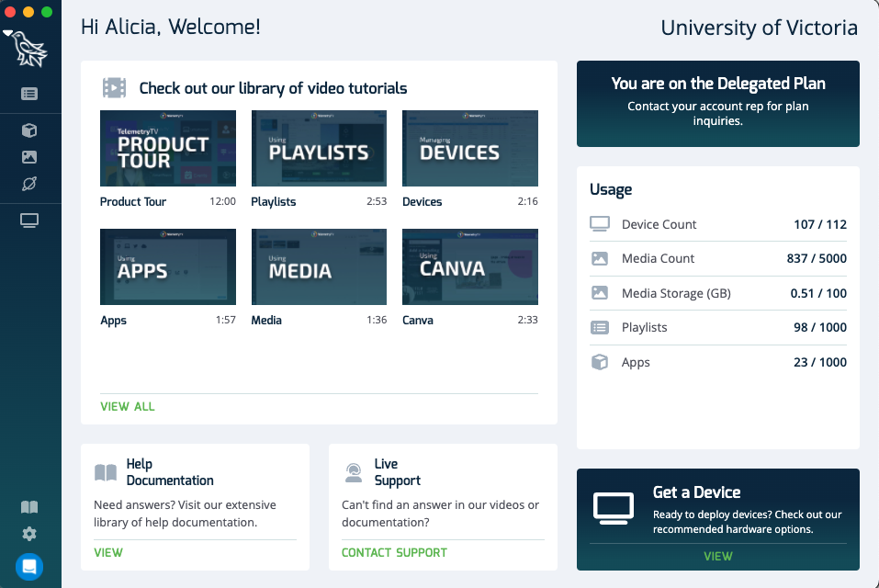Click the Device Count label

pos(659,224)
